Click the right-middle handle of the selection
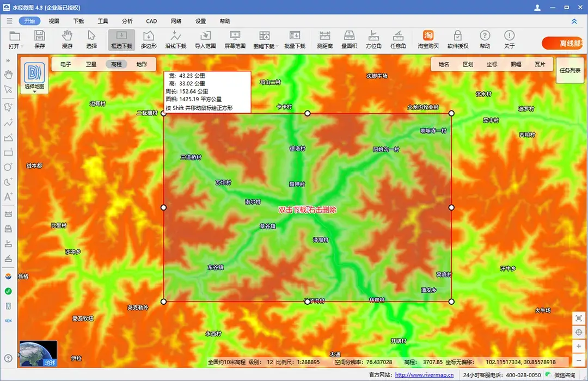Screen dimensions: 588x381 (451, 207)
